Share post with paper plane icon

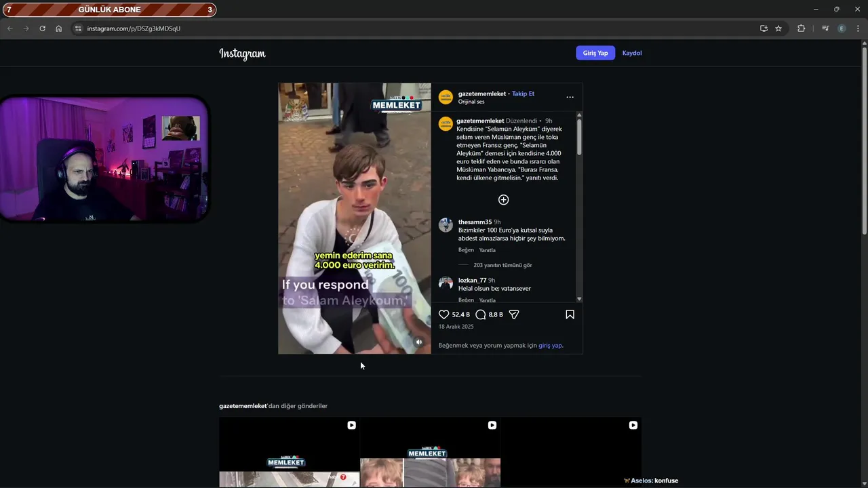tap(514, 314)
